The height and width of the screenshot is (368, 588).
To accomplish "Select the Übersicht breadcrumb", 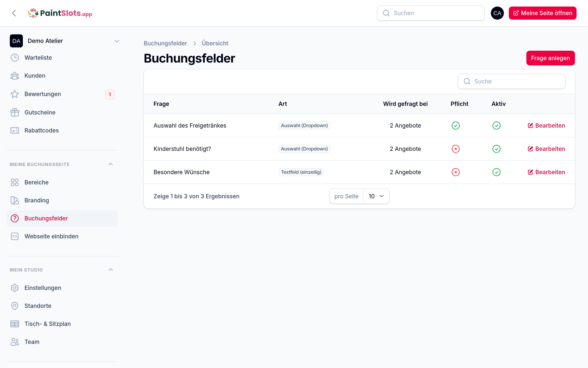I will pyautogui.click(x=215, y=43).
